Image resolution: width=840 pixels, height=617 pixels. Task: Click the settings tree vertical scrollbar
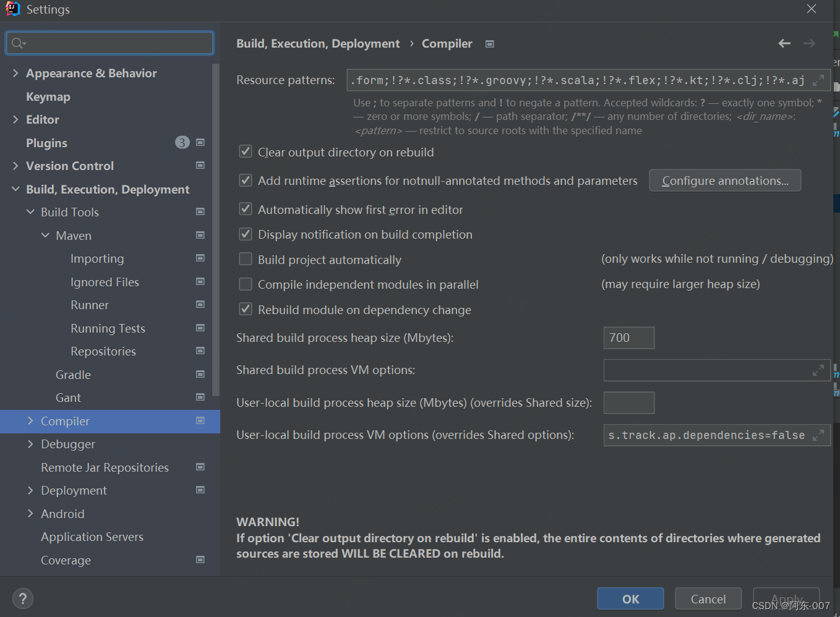pyautogui.click(x=216, y=229)
